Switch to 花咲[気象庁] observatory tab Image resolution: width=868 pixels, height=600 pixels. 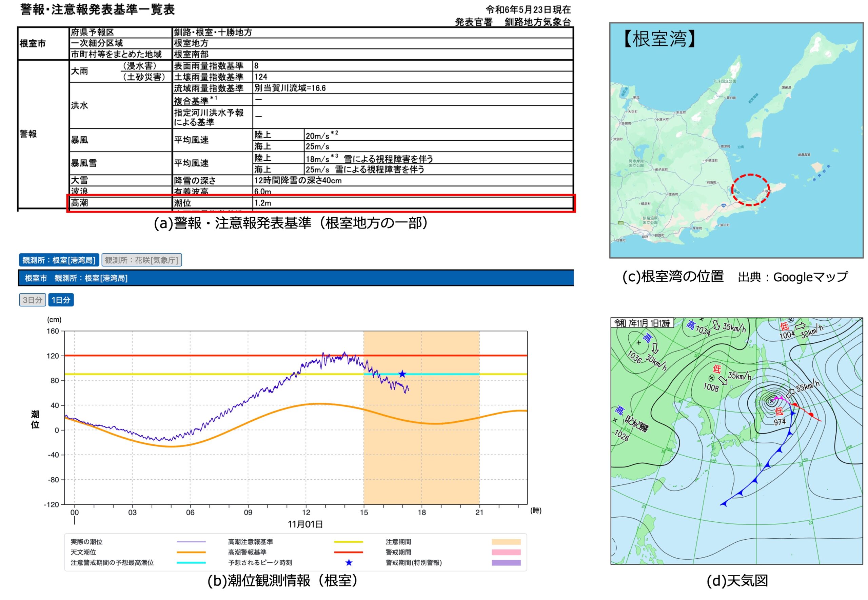tap(141, 260)
